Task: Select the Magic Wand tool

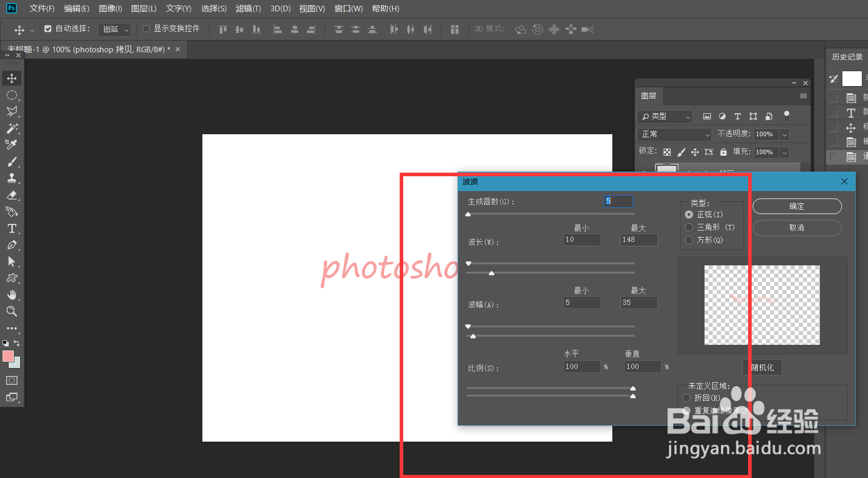Action: 12,128
